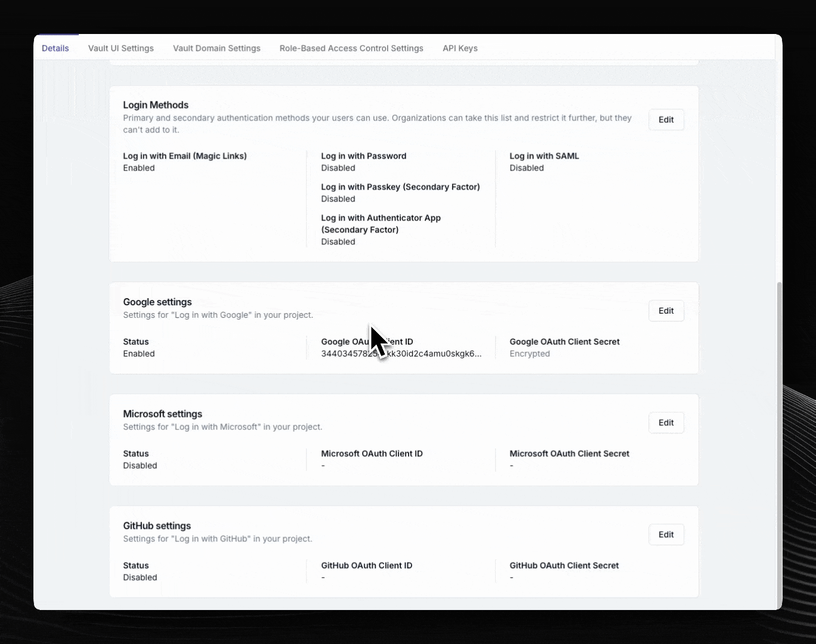Click the Google settings heading
Image resolution: width=816 pixels, height=644 pixels.
(x=157, y=302)
